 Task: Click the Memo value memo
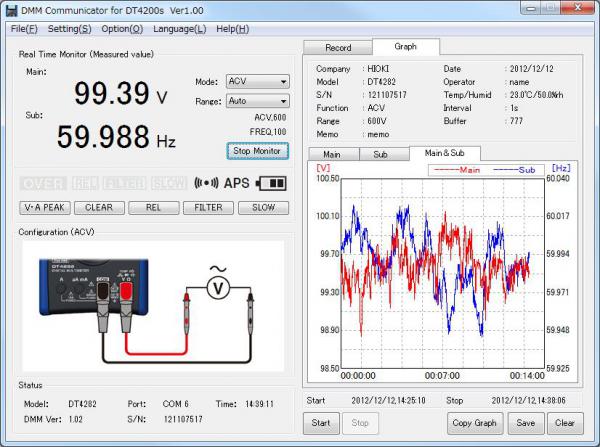point(378,134)
